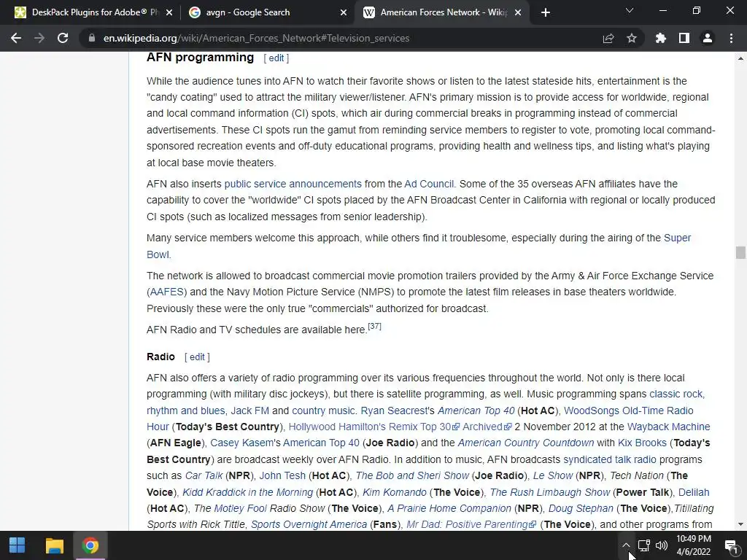Bookmark this page with the star
The height and width of the screenshot is (560, 747).
632,38
